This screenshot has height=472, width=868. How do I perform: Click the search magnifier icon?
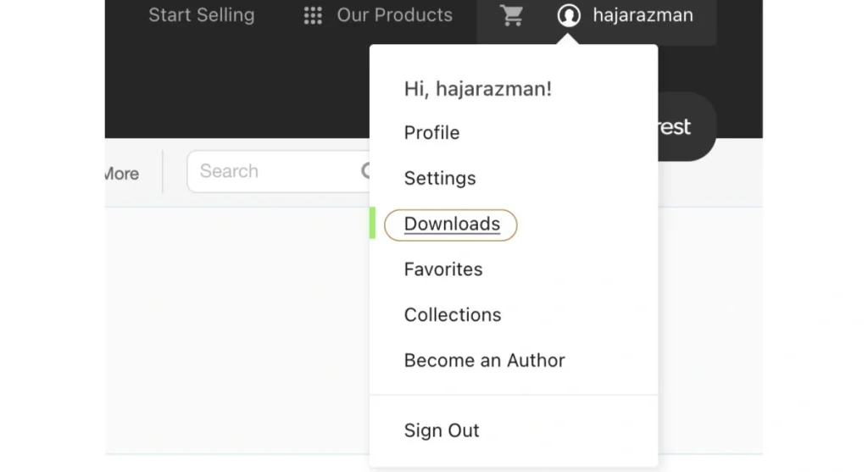[365, 171]
